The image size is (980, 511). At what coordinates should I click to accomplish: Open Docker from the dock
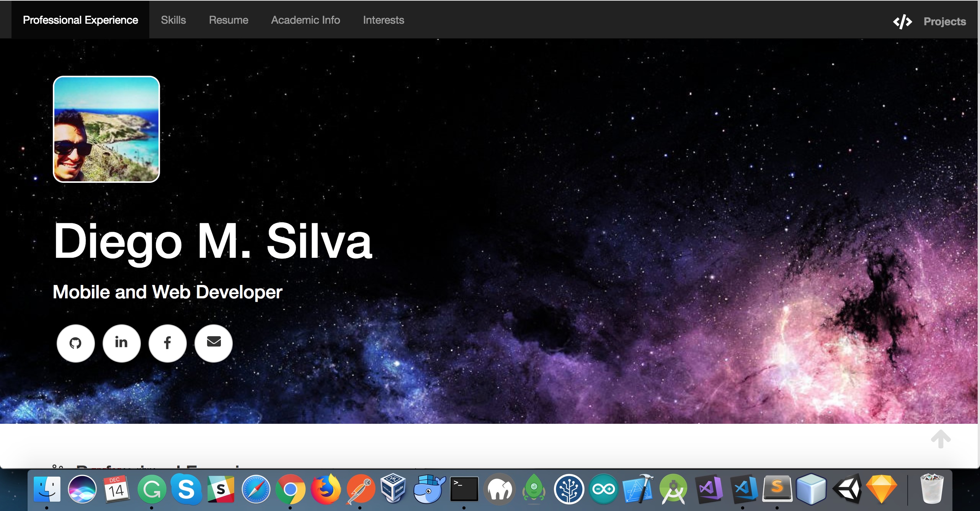pyautogui.click(x=429, y=489)
